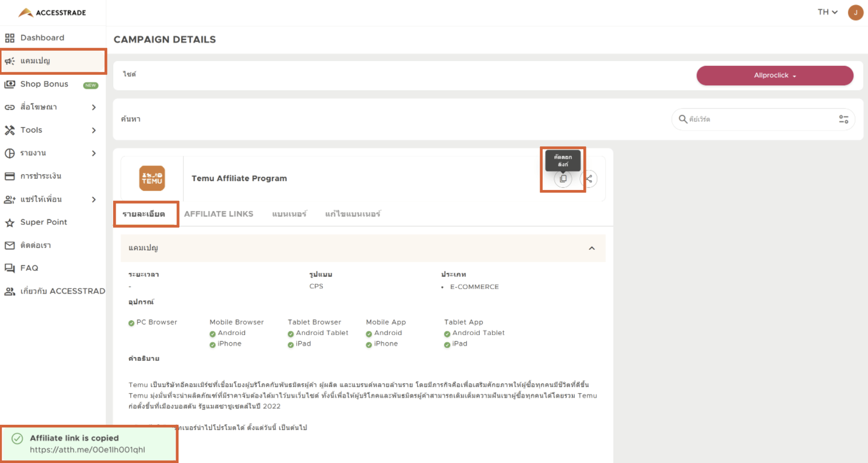The image size is (868, 463).
Task: Select the รายละเอียด tab
Action: [144, 214]
